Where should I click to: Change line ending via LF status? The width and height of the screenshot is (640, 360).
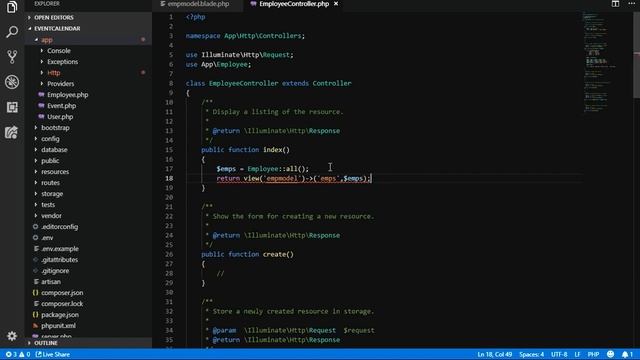(577, 354)
